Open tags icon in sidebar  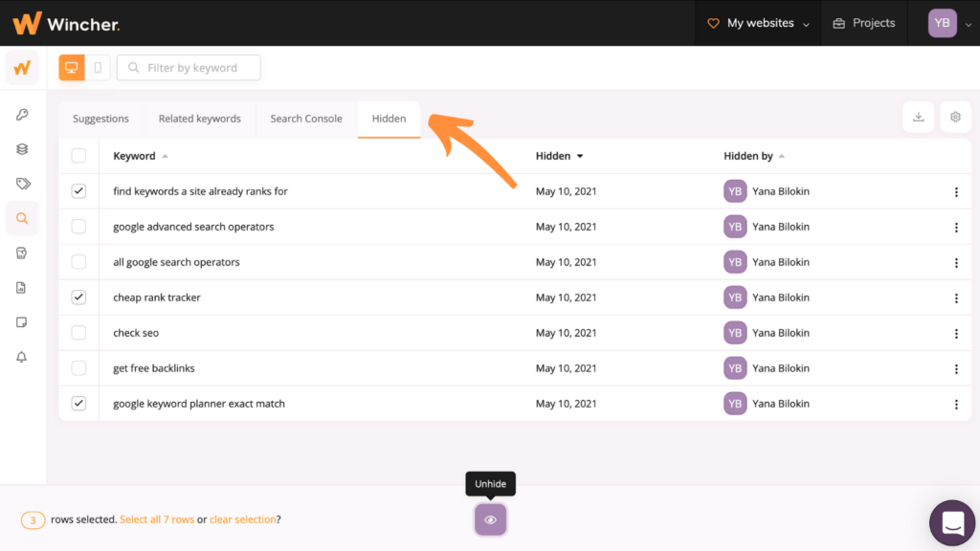(22, 184)
